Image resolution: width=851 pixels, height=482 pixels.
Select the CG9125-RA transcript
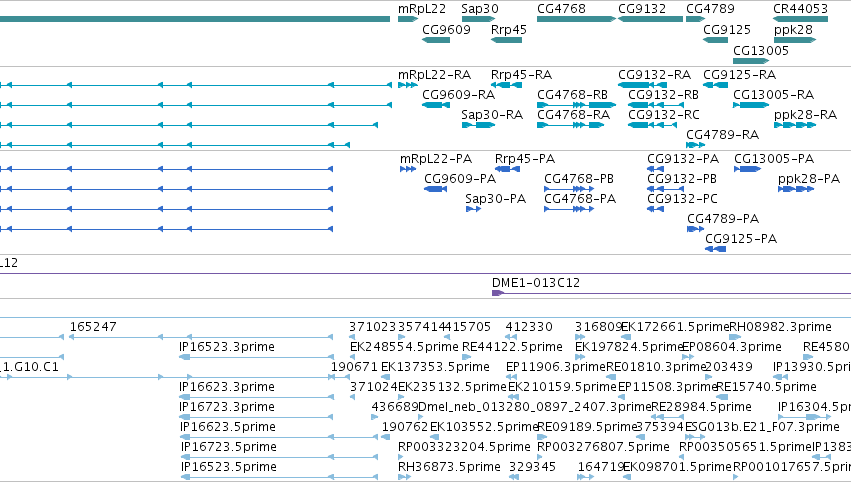(715, 85)
